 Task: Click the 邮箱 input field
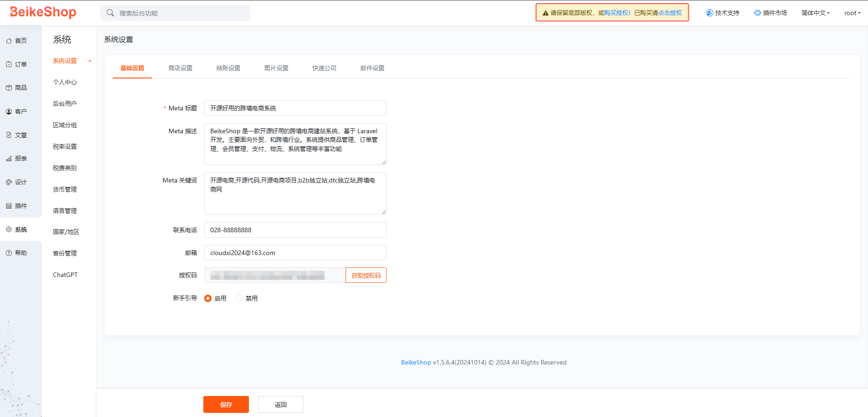(x=295, y=253)
